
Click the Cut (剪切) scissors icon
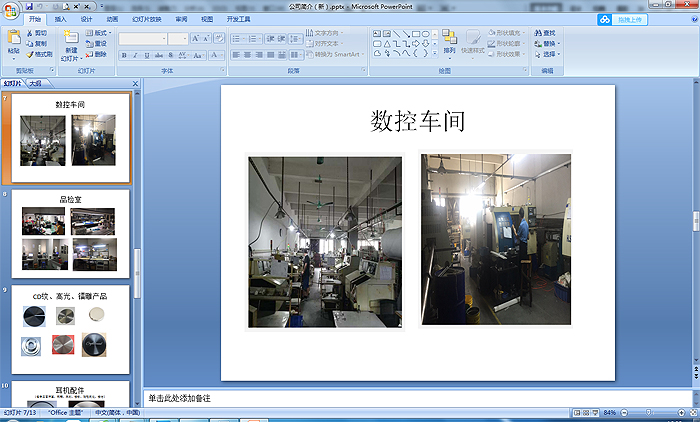[30, 33]
